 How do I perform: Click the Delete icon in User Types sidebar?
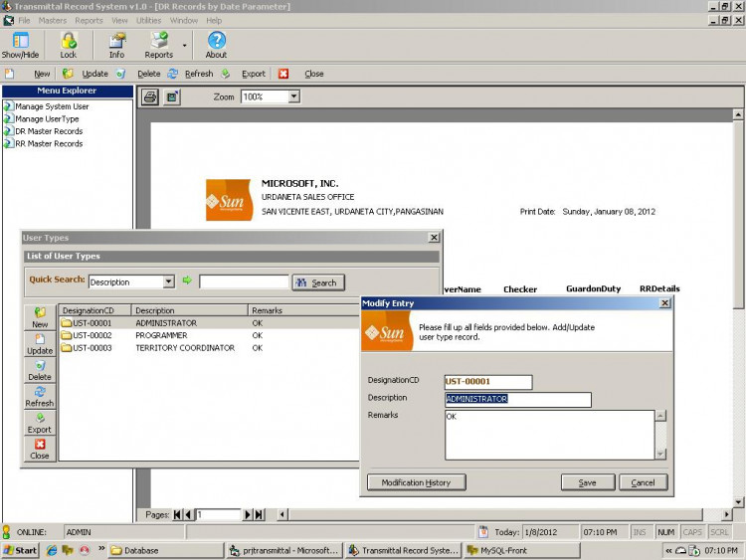pos(40,370)
